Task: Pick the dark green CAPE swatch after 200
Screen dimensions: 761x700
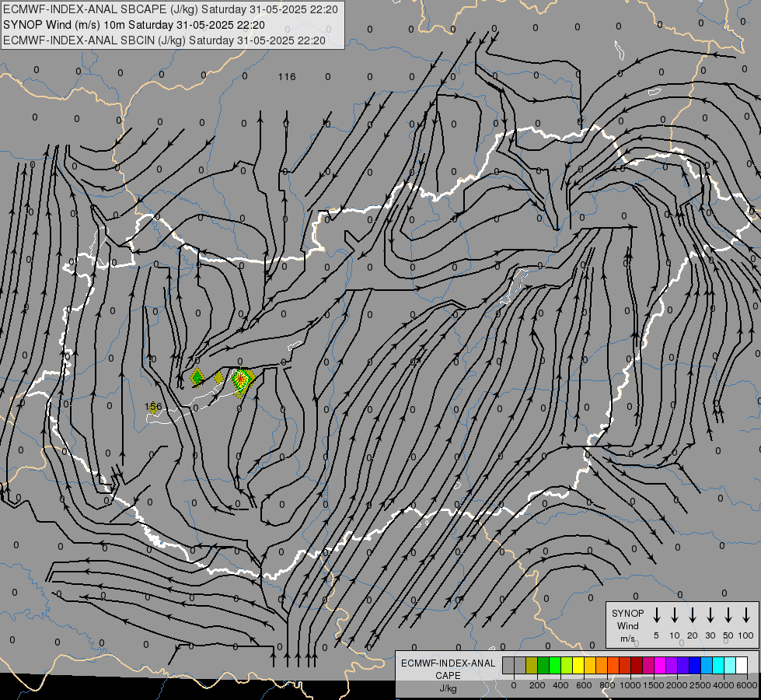Action: (543, 665)
